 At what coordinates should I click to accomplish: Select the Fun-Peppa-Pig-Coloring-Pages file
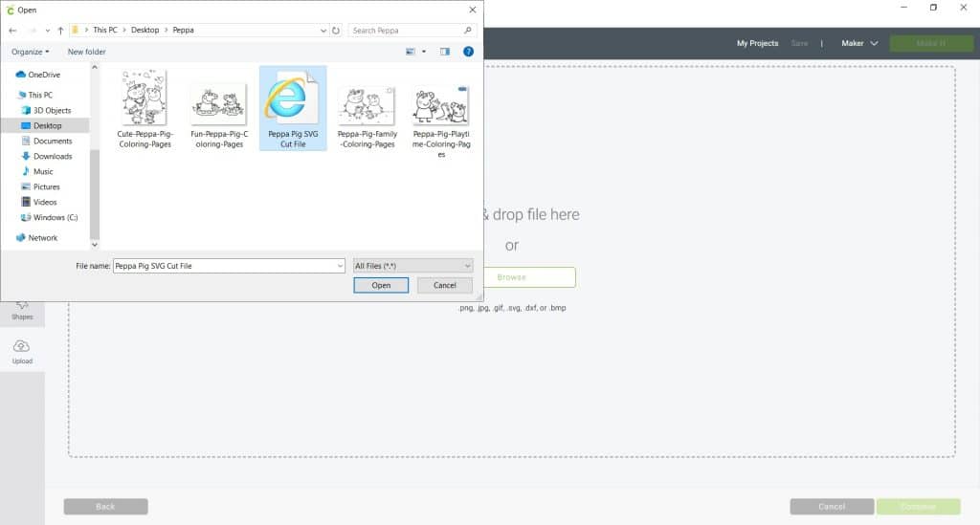tap(219, 116)
